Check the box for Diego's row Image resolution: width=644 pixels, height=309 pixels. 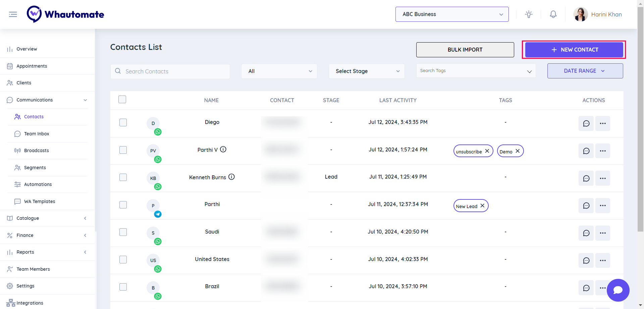click(123, 123)
